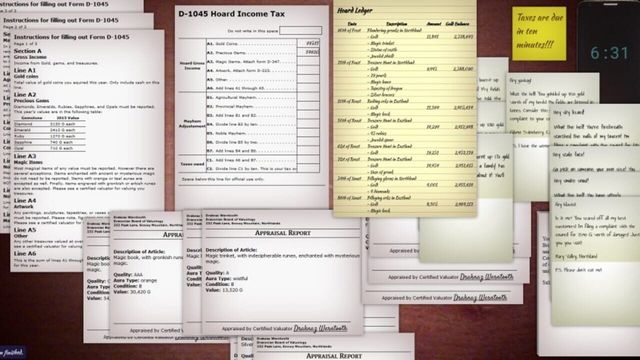Click the B6 divide by two field
The width and height of the screenshot is (640, 360).
click(x=308, y=142)
